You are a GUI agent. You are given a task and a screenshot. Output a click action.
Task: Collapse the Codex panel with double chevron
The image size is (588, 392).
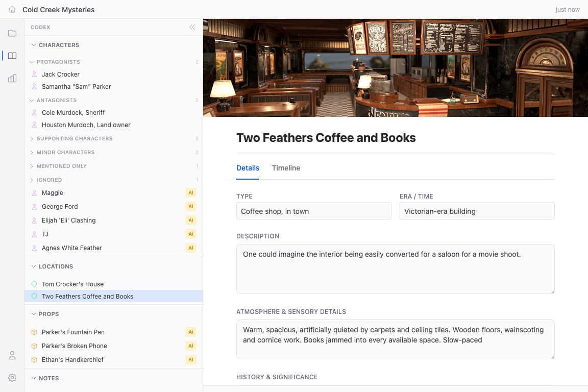pos(192,27)
